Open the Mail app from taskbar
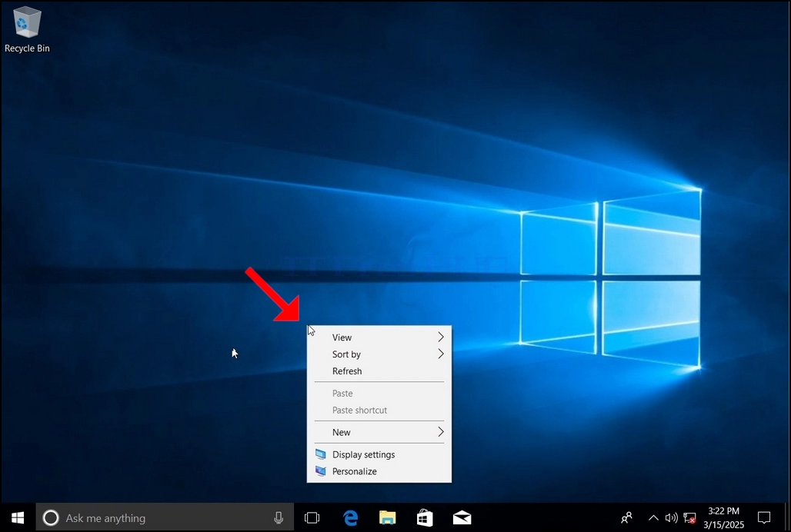The width and height of the screenshot is (791, 532). 462,518
